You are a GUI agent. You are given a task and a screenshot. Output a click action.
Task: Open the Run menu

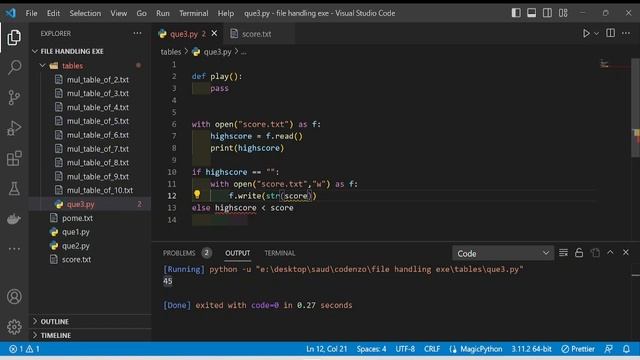(162, 13)
